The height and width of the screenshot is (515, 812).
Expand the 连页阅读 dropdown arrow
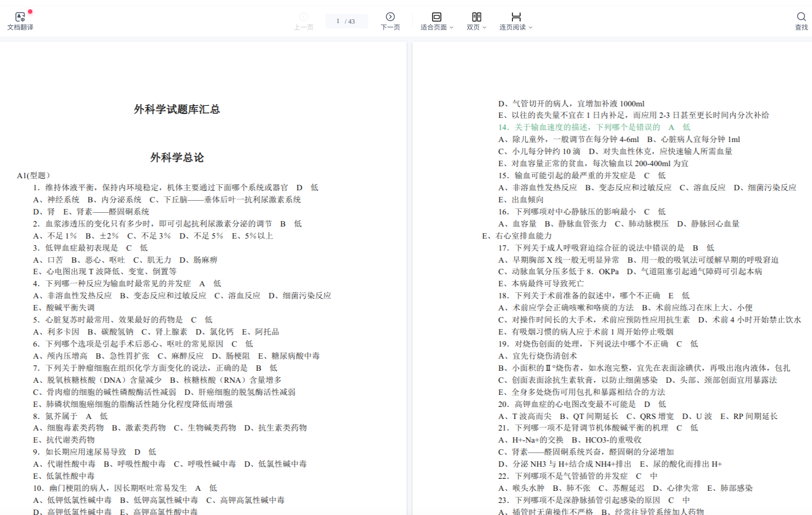click(531, 27)
